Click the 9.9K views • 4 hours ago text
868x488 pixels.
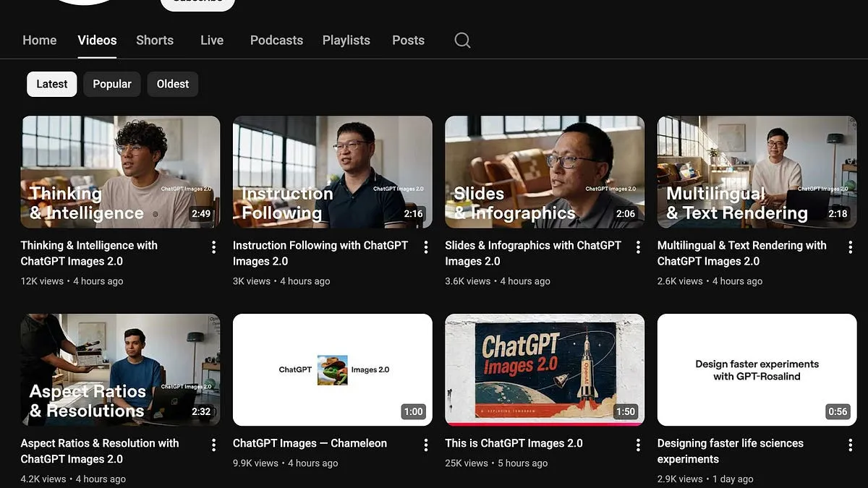coord(286,463)
